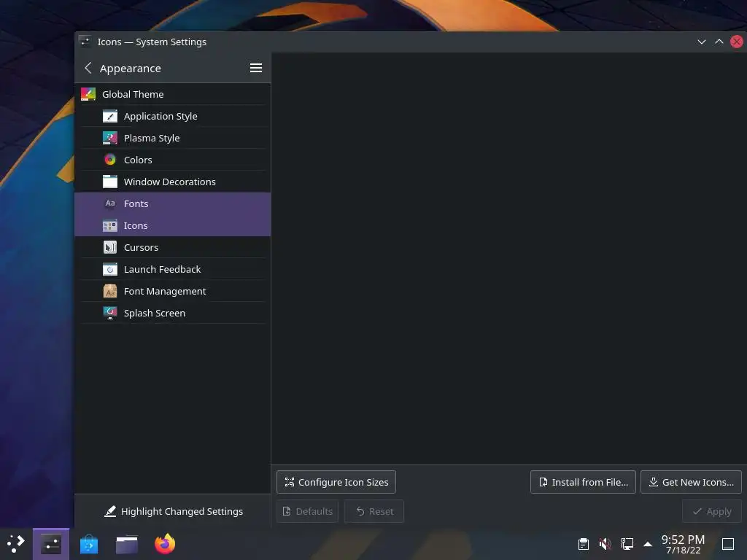Viewport: 747px width, 560px height.
Task: Click the Apply button
Action: click(x=712, y=511)
